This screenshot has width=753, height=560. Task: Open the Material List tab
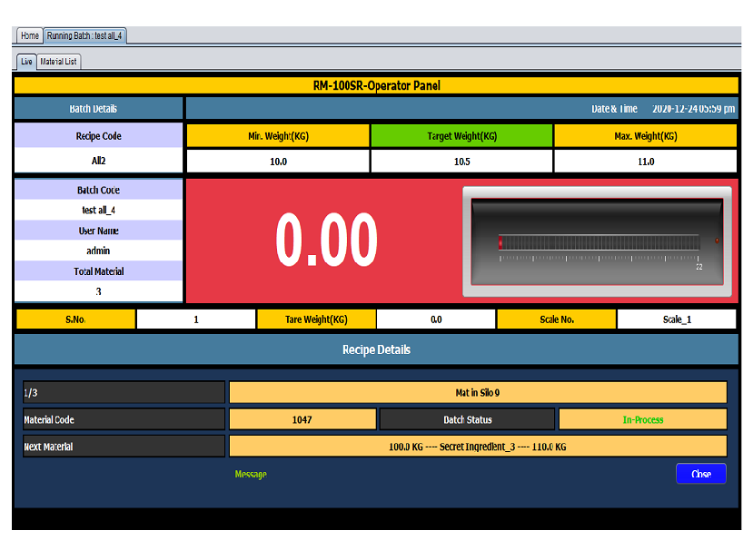pyautogui.click(x=61, y=62)
